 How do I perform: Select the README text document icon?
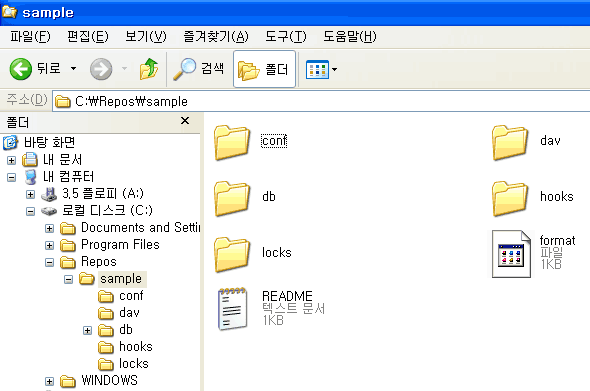pos(233,309)
